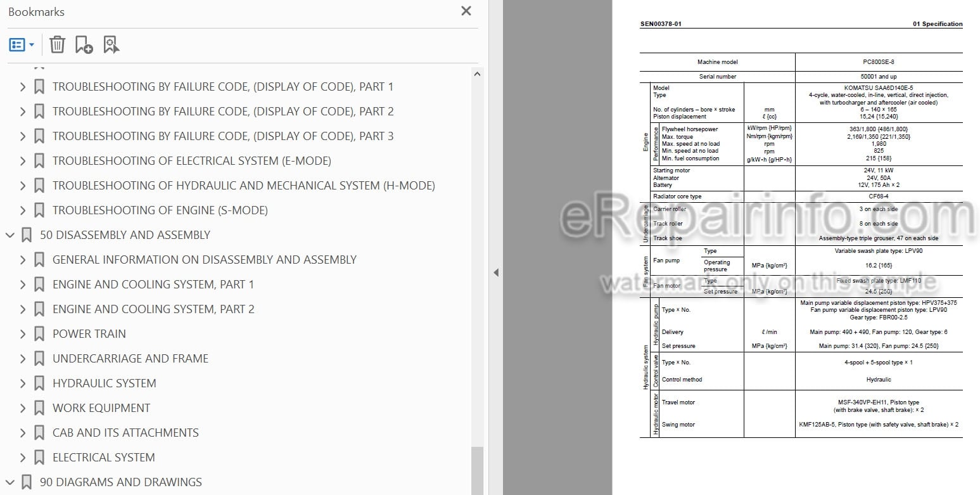This screenshot has height=495, width=980.
Task: Click bookmark icon beside CAB AND ITS ATTACHMENTS
Action: pyautogui.click(x=39, y=433)
